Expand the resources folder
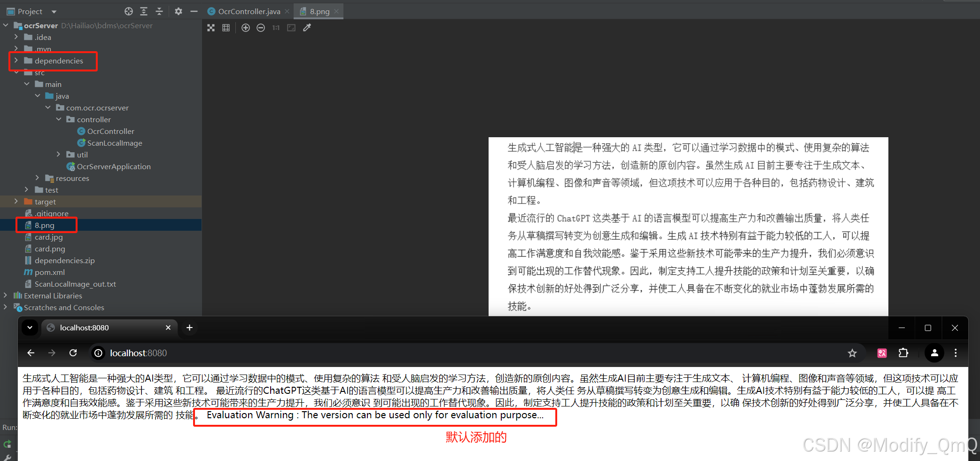The height and width of the screenshot is (461, 980). (x=38, y=178)
